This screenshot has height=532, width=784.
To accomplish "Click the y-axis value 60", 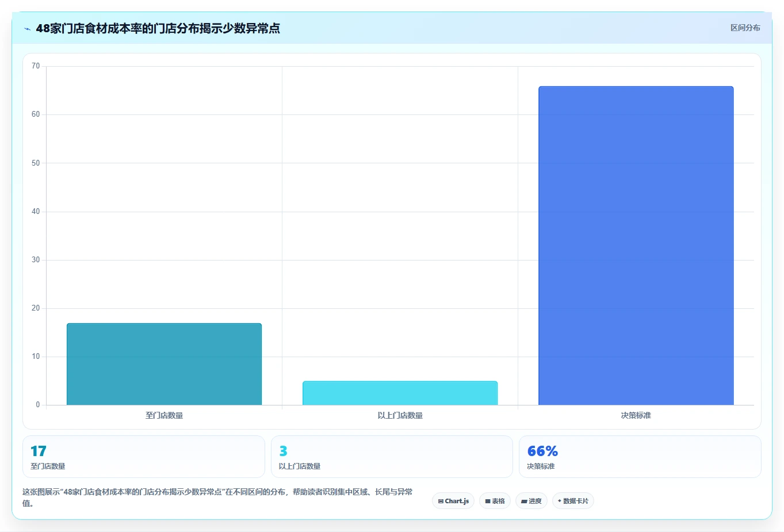I will pos(36,114).
